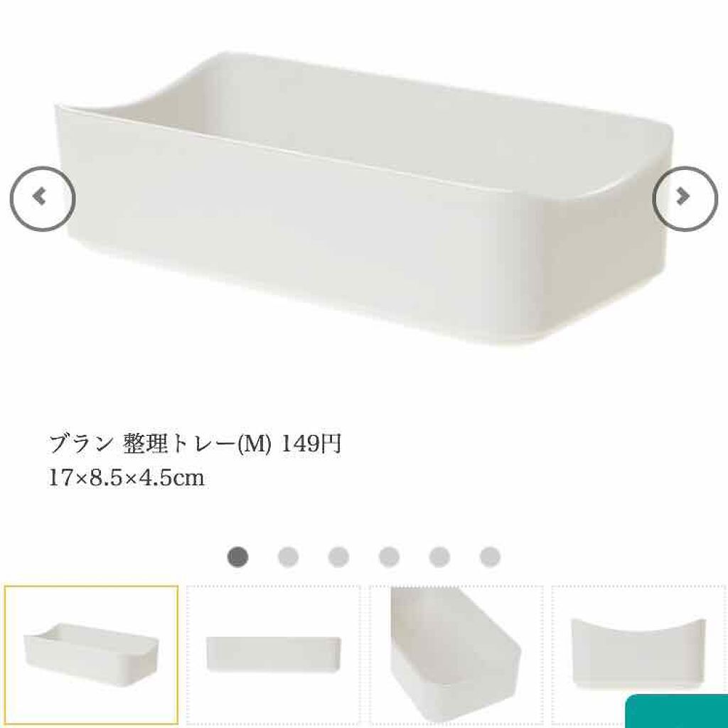This screenshot has height=728, width=728.
Task: Tap the teal button at bottom corner
Action: [677, 711]
